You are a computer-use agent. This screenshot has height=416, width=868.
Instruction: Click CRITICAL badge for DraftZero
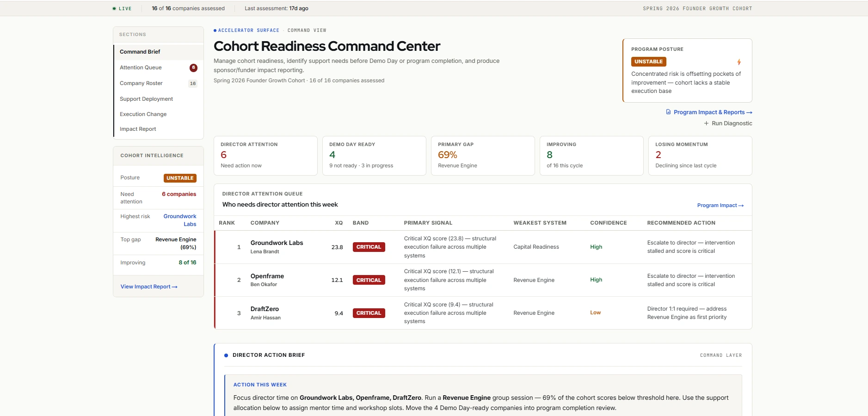(369, 313)
